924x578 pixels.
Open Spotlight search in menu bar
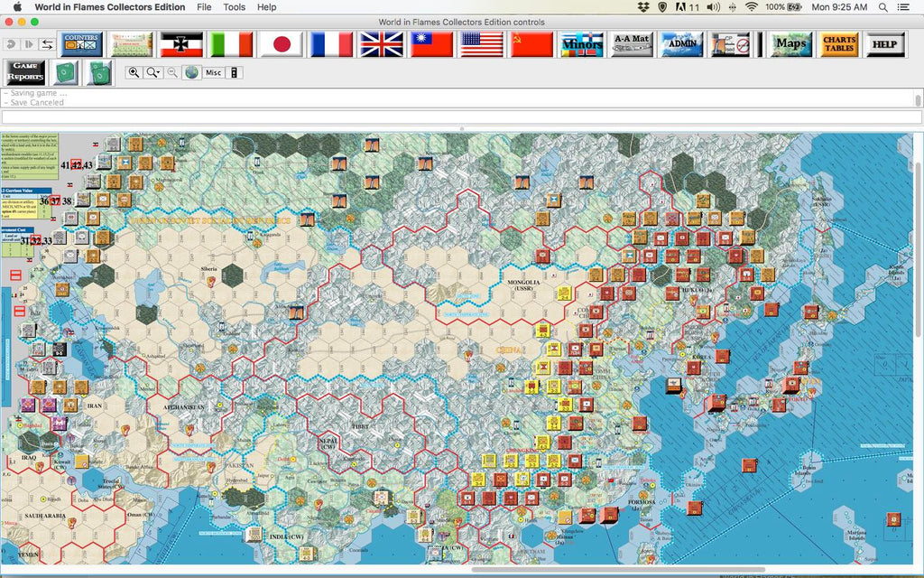click(x=882, y=7)
